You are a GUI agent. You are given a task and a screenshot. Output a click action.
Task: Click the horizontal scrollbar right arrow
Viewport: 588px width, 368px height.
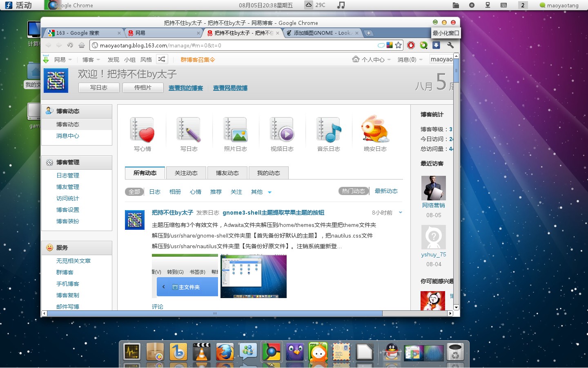(x=450, y=314)
